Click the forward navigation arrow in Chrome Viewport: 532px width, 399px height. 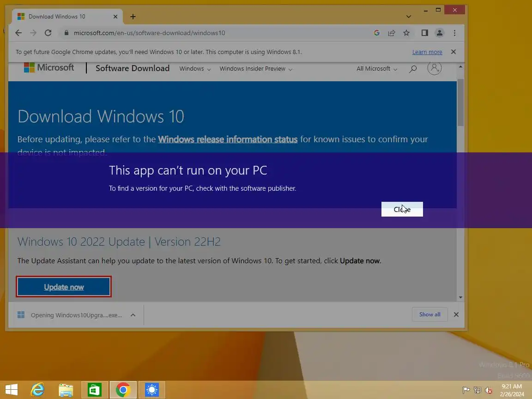click(x=33, y=33)
